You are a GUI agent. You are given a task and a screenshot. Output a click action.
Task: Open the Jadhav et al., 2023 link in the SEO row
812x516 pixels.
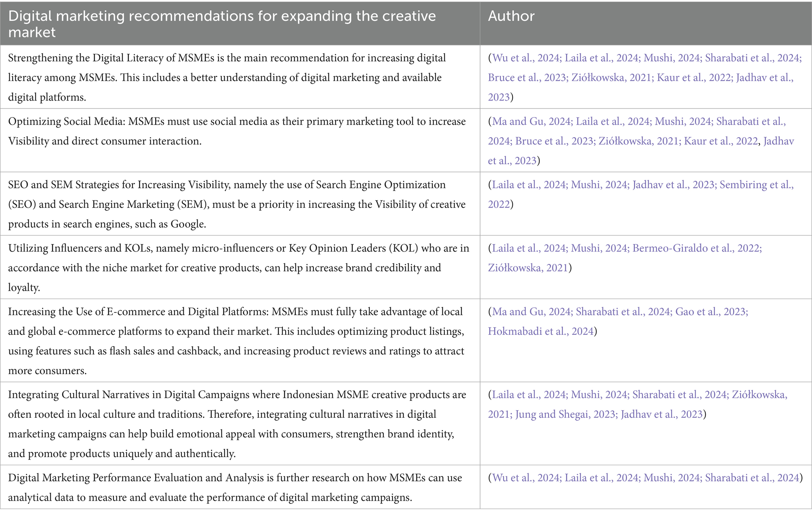(x=673, y=185)
